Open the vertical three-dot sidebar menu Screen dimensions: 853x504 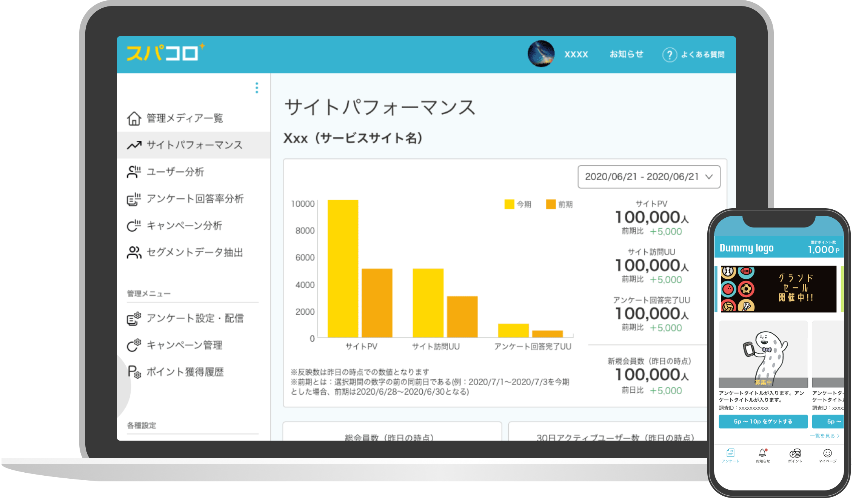pos(257,88)
